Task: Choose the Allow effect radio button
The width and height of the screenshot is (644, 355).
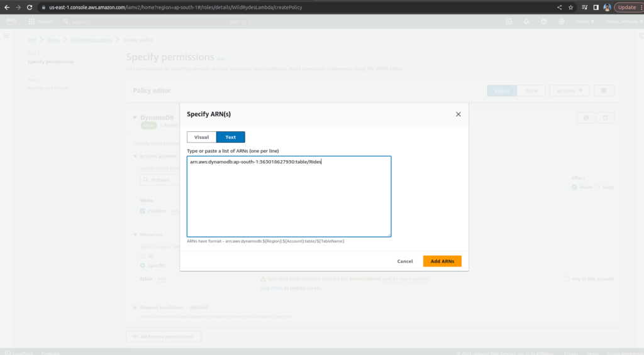Action: pyautogui.click(x=574, y=187)
